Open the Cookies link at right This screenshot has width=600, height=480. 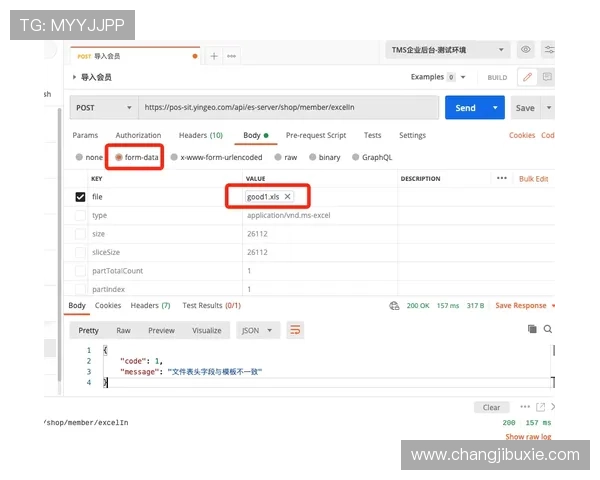point(522,135)
